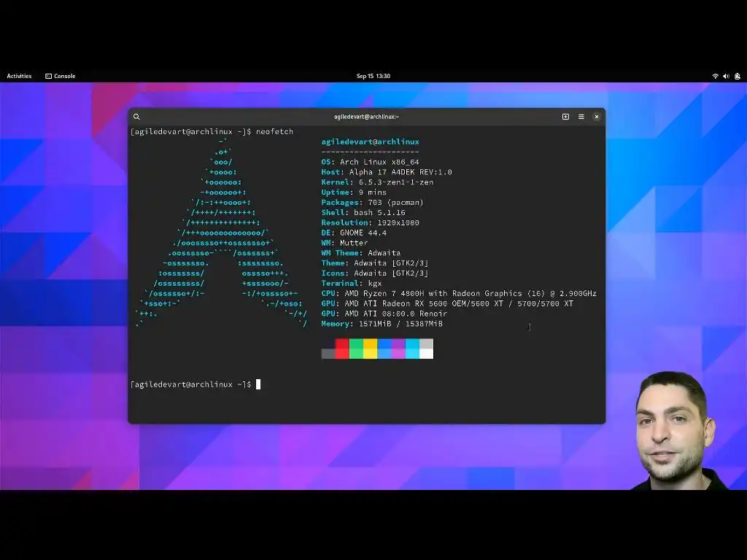Click the Host: Alpha 17 A4DEK line

pyautogui.click(x=387, y=172)
